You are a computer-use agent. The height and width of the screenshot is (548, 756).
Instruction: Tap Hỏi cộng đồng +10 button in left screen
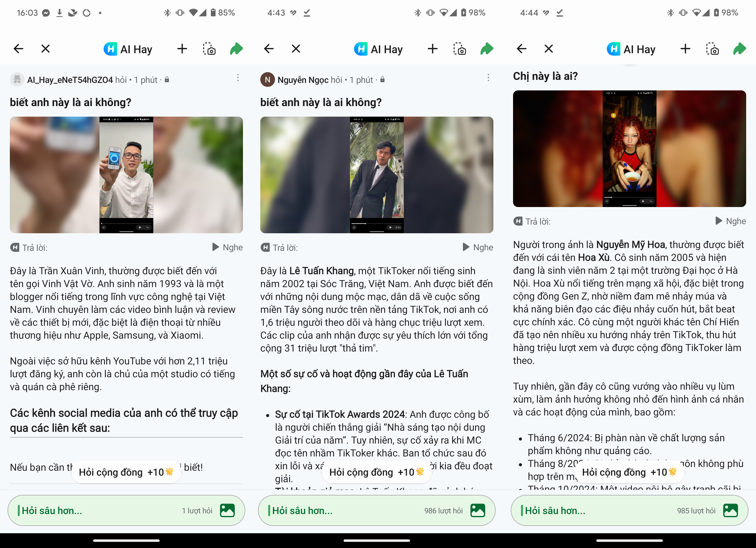coord(126,472)
